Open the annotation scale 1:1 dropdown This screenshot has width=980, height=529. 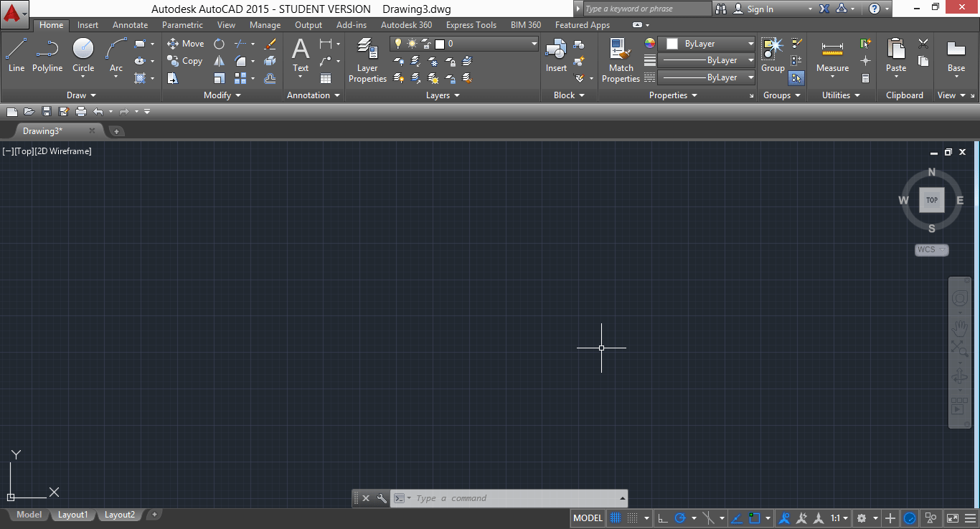[x=839, y=518]
